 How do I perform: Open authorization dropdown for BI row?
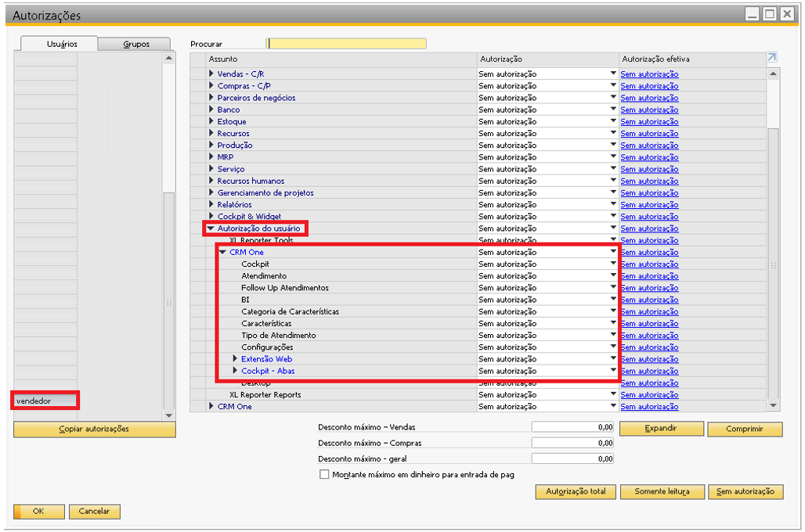[x=613, y=299]
